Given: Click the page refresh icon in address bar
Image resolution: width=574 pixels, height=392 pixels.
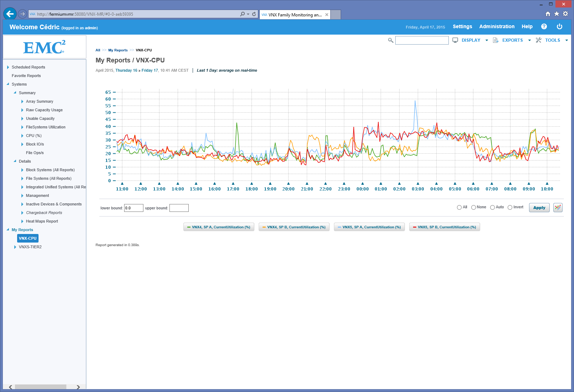Looking at the screenshot, I should [x=254, y=14].
